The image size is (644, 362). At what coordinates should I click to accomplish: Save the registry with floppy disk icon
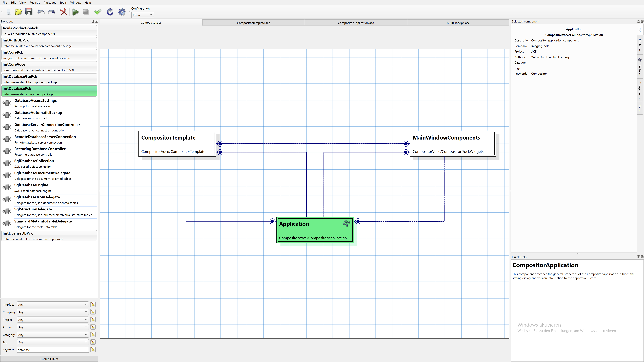[x=29, y=12]
